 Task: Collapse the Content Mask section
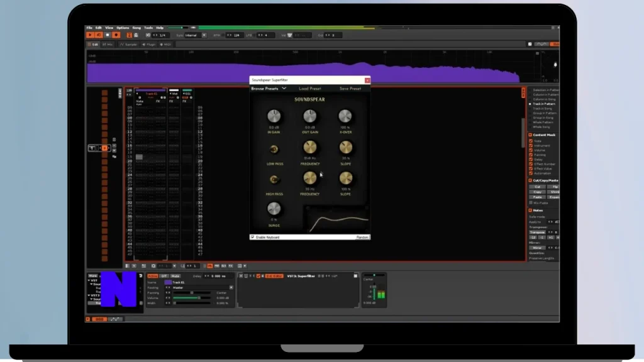pos(530,135)
